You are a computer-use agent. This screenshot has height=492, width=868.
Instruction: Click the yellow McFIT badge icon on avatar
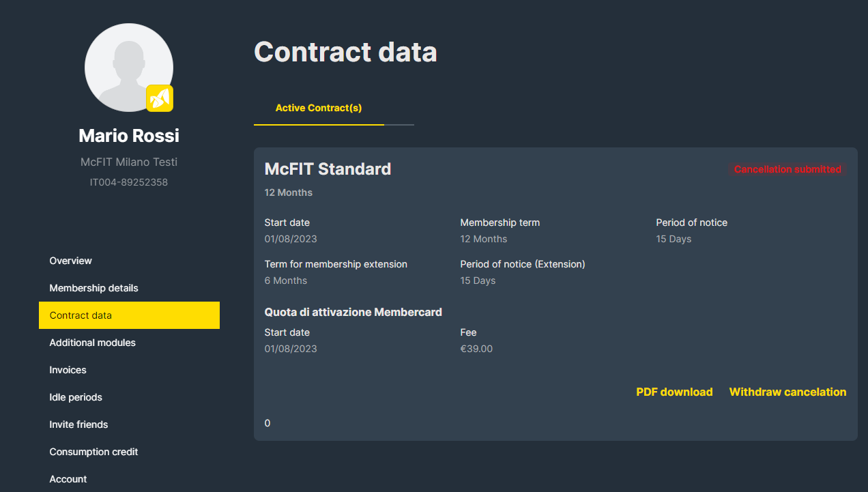tap(160, 98)
